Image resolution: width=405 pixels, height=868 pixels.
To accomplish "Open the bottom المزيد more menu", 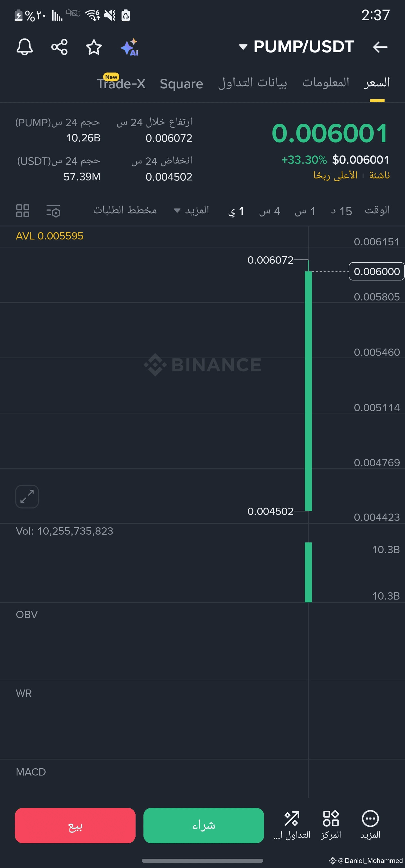I will [x=370, y=824].
